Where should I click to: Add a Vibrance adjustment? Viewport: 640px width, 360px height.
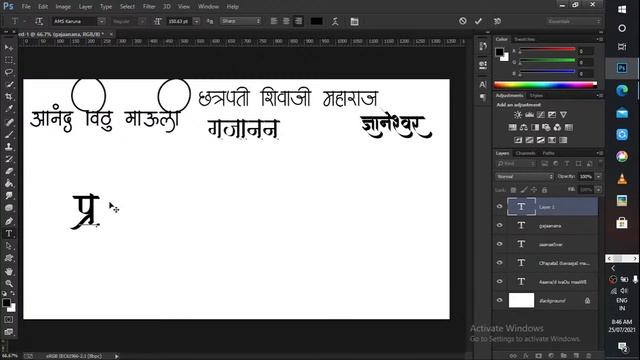click(x=563, y=115)
